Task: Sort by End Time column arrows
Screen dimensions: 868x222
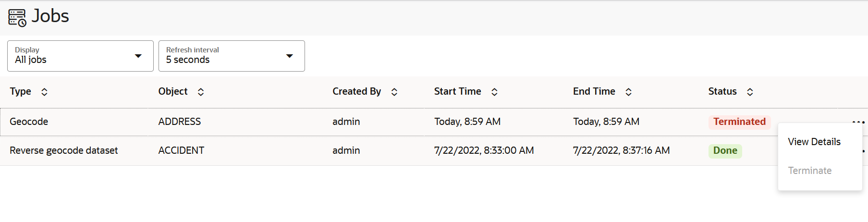Action: click(x=628, y=92)
